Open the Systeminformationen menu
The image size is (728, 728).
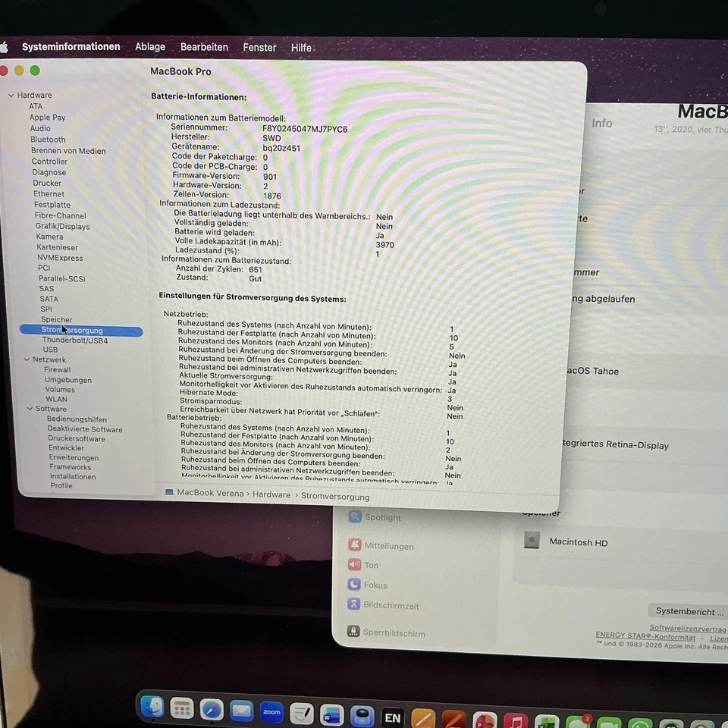tap(71, 47)
